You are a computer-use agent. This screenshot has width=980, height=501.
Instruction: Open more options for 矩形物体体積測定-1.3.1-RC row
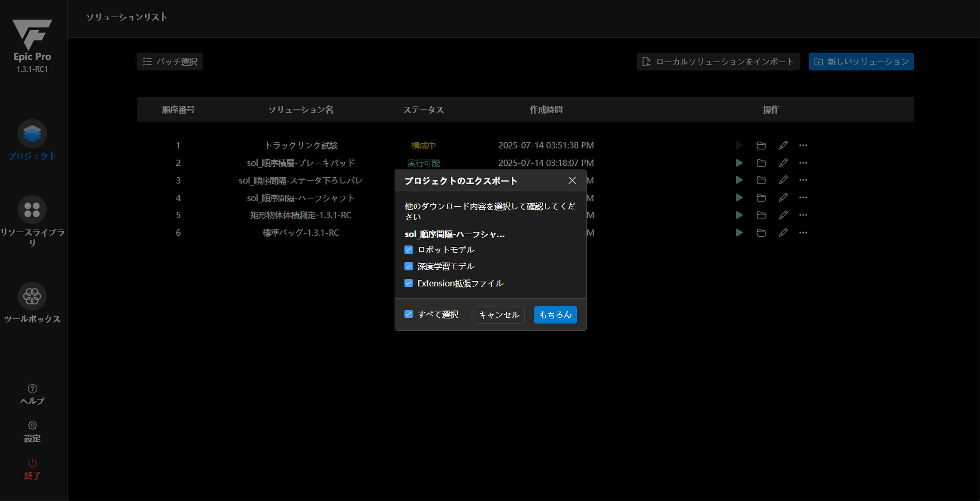803,215
